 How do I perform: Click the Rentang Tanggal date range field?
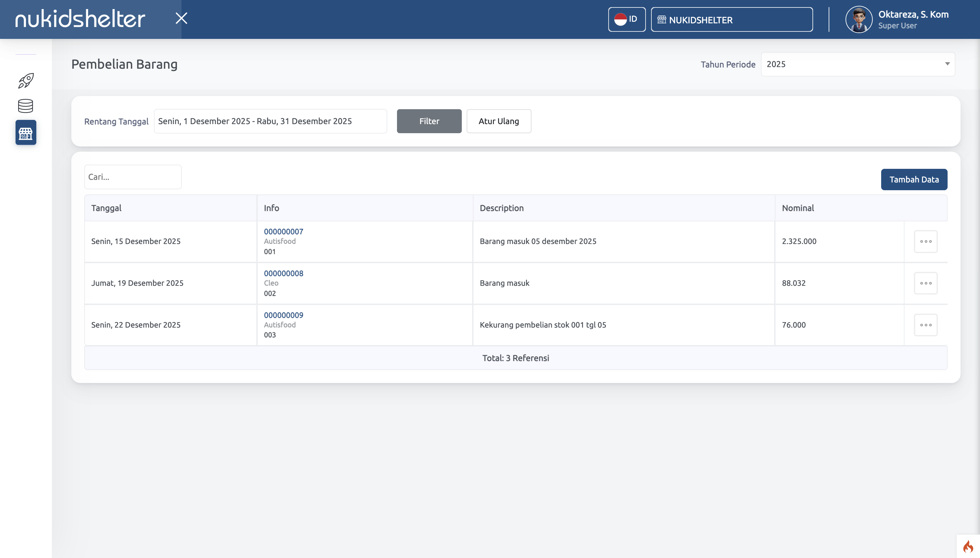point(270,121)
